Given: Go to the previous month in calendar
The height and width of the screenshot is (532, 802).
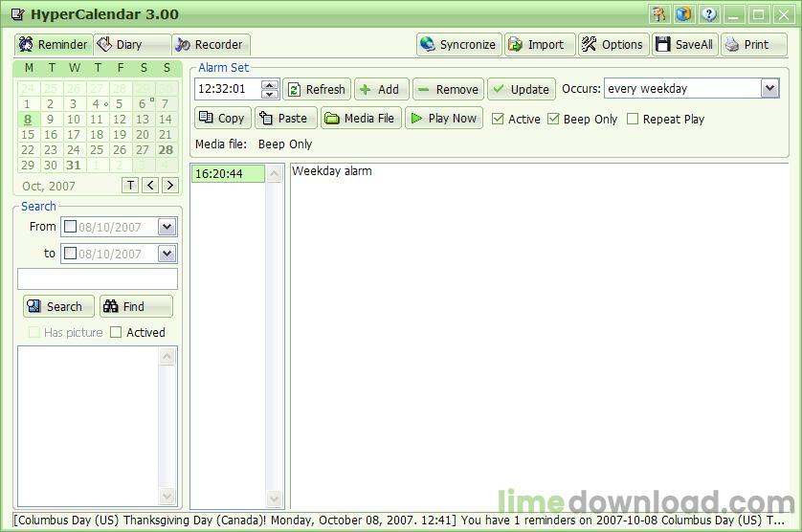Looking at the screenshot, I should (x=150, y=186).
